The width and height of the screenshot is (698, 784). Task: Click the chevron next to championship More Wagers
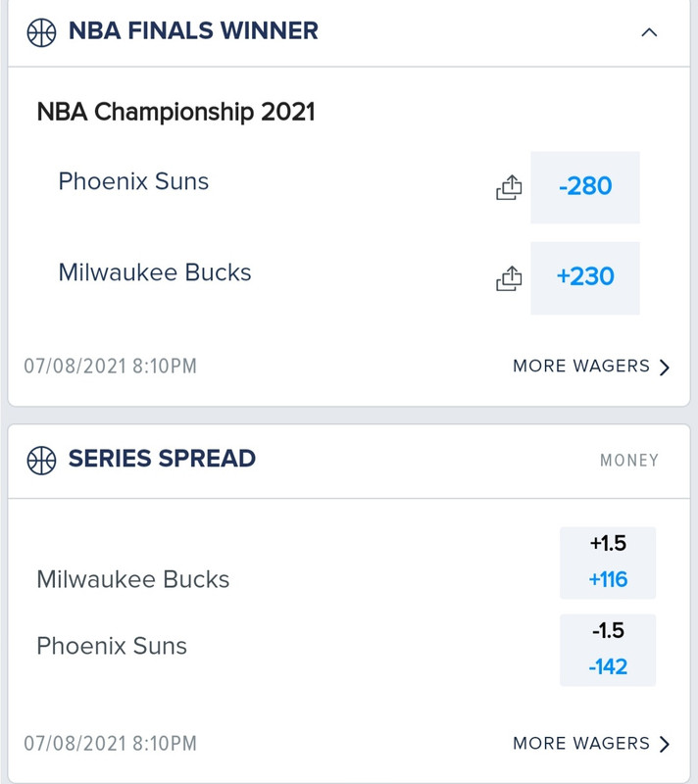point(664,367)
